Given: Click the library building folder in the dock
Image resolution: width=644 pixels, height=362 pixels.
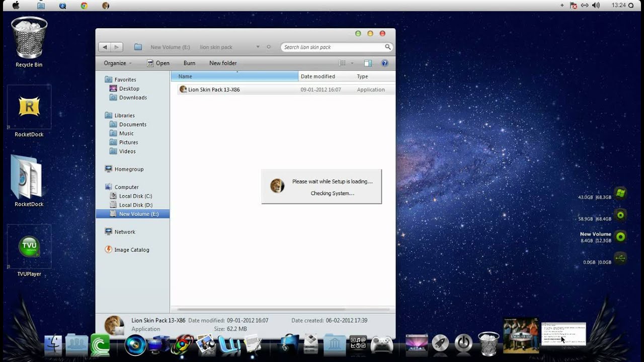Looking at the screenshot, I should 335,344.
